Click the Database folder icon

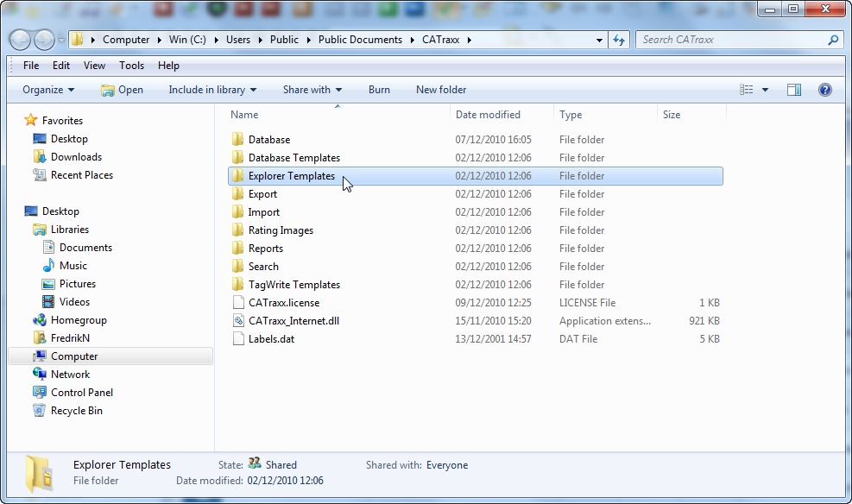tap(237, 140)
